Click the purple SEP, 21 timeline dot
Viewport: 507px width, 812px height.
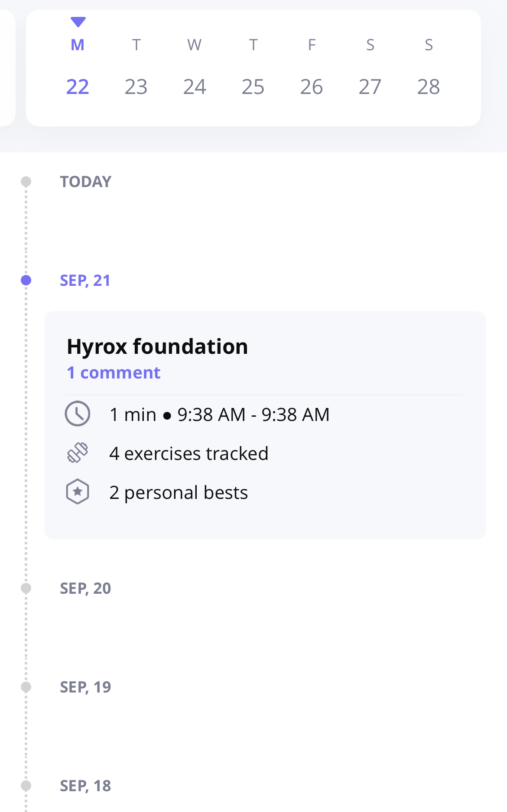coord(26,280)
